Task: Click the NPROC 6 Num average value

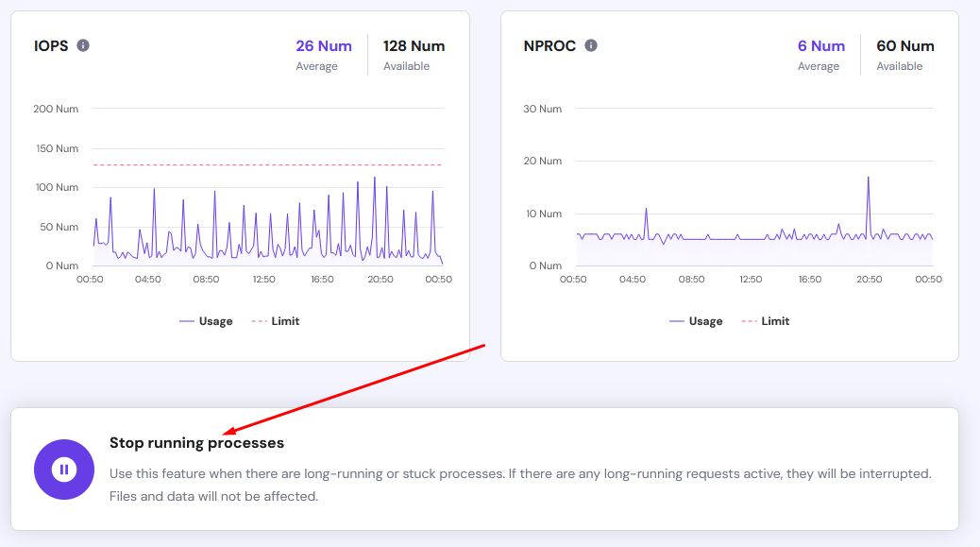Action: [820, 45]
